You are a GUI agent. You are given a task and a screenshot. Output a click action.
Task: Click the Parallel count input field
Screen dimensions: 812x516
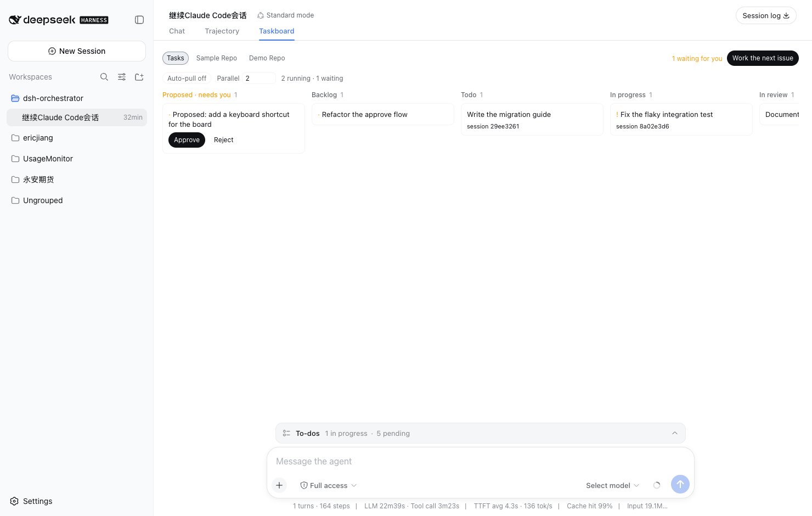[x=259, y=78]
